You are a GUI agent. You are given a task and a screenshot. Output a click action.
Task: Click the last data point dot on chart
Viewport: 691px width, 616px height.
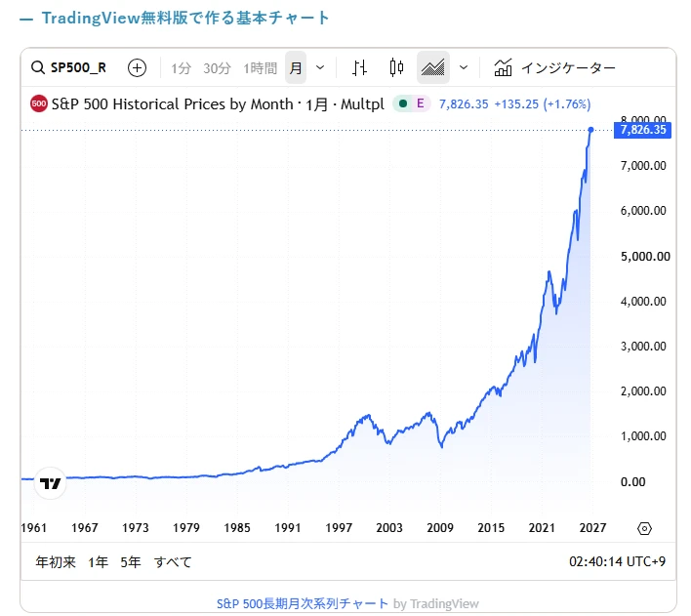(591, 130)
